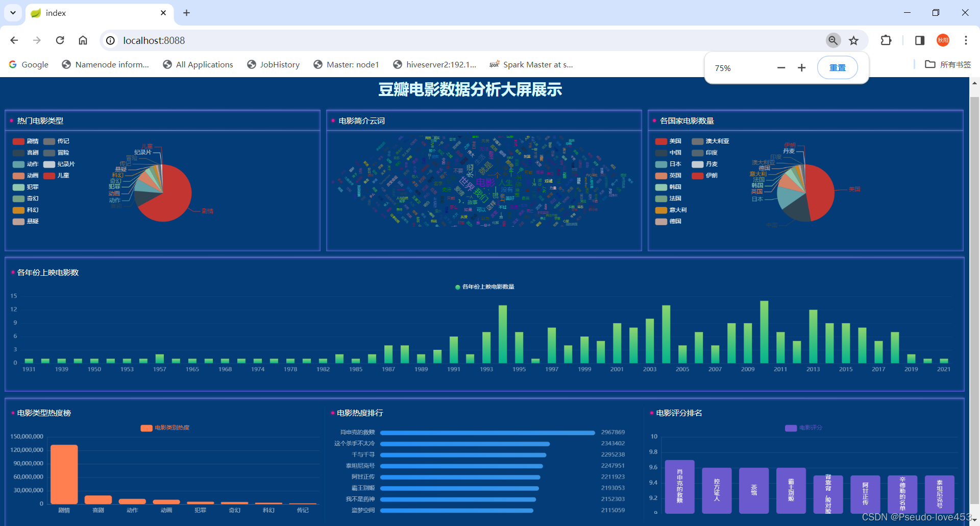This screenshot has height=526, width=980.
Task: Open Chrome three-dot menu
Action: 966,40
